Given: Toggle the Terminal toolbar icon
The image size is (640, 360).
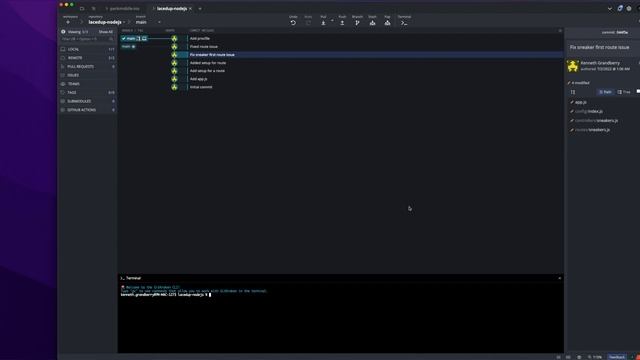Looking at the screenshot, I should [404, 23].
